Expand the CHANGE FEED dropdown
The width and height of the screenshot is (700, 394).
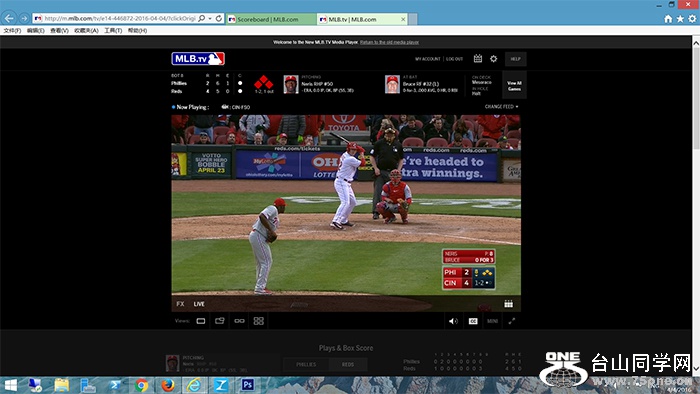pyautogui.click(x=501, y=107)
